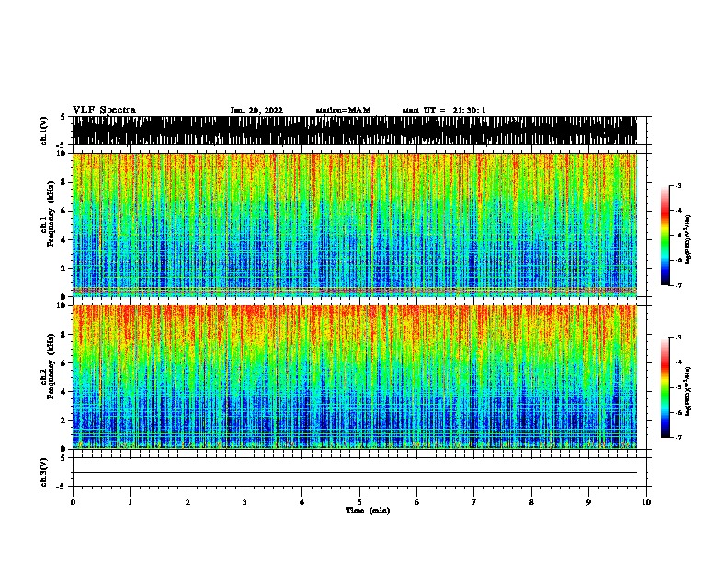Click inside the ch.2 frequency spectrogram panel
Viewport: 728px width, 563px height.
pyautogui.click(x=355, y=377)
